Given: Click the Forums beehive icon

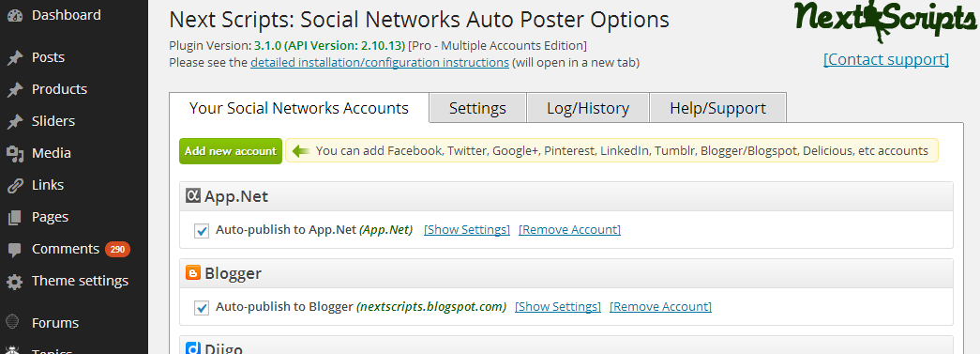Looking at the screenshot, I should click(13, 323).
